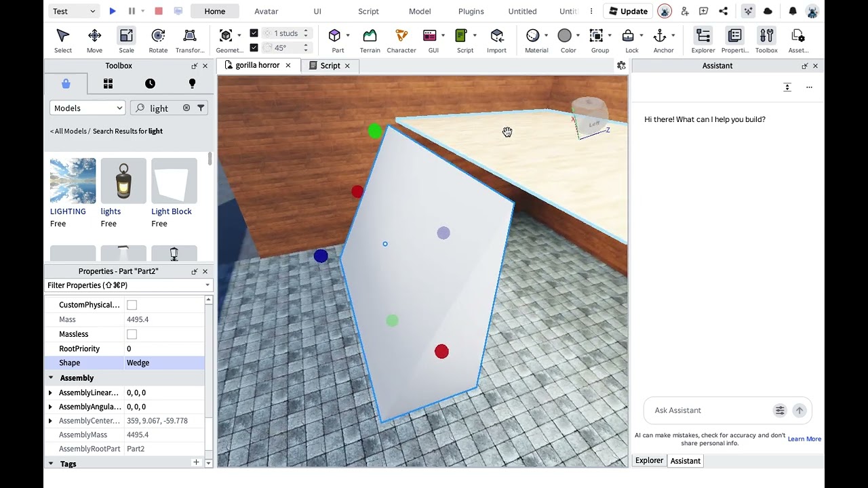Open the Part type dropdown arrow
The height and width of the screenshot is (488, 868).
tap(348, 35)
